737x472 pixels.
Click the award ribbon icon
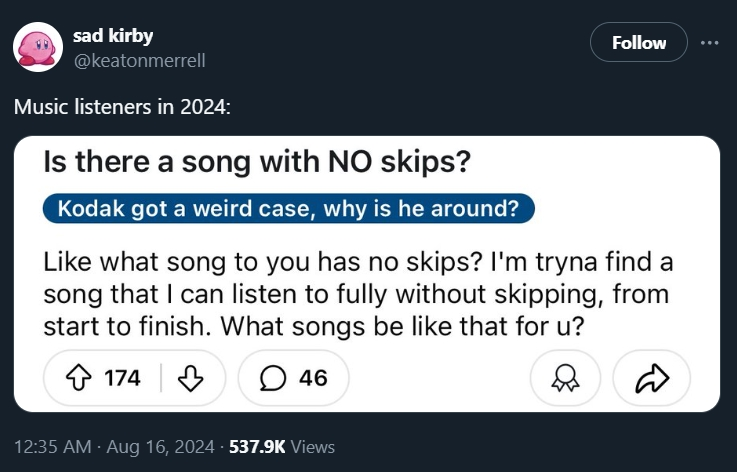(x=563, y=378)
